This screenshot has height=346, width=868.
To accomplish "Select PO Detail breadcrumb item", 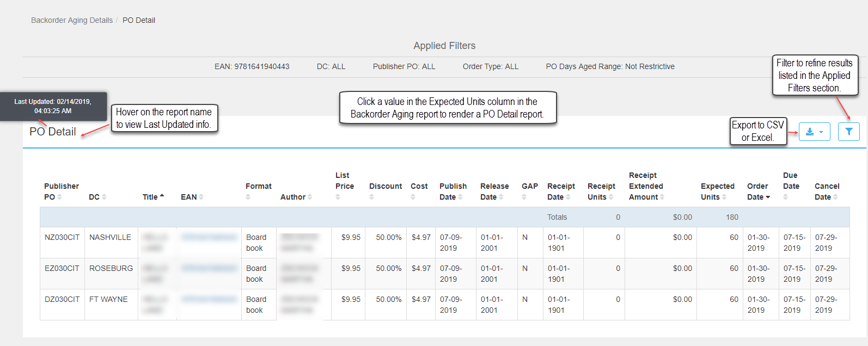I will 139,20.
